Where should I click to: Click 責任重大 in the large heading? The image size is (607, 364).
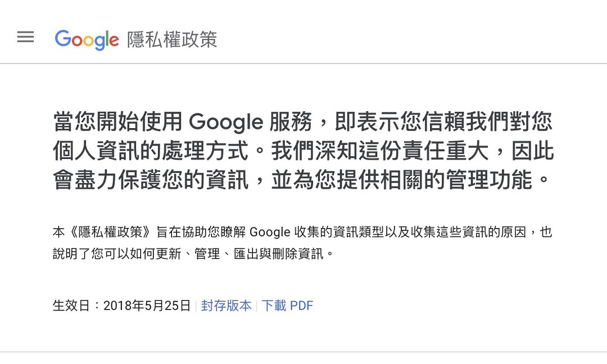click(x=445, y=151)
